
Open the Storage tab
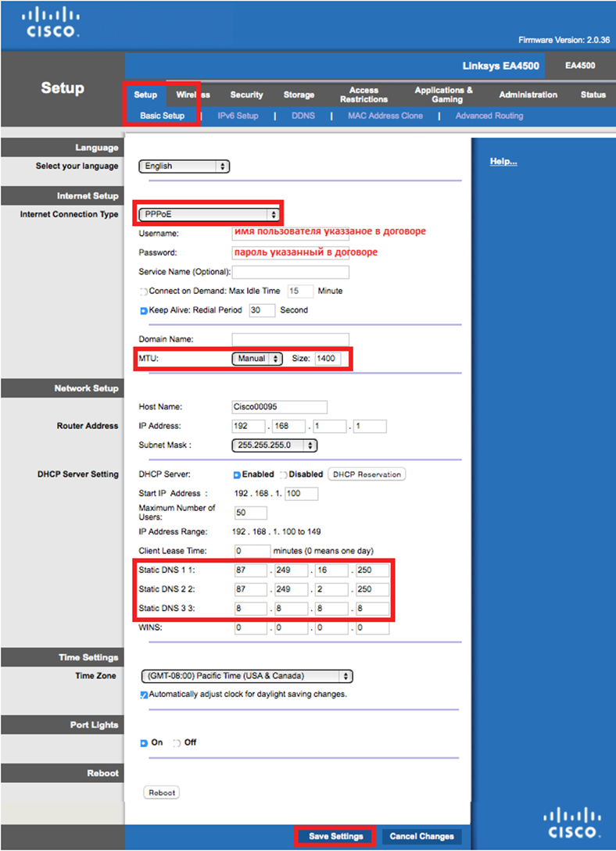click(299, 95)
